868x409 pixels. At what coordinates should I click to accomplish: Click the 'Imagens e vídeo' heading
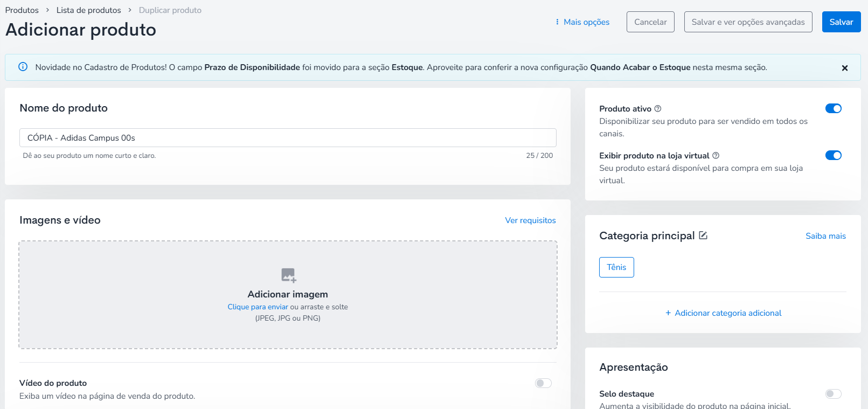click(60, 220)
